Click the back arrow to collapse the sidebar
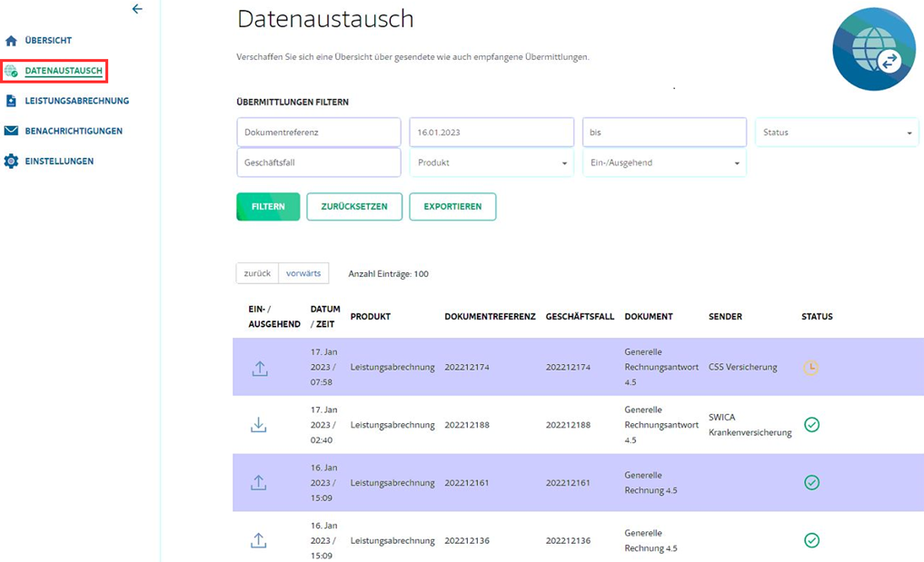924x562 pixels. coord(137,9)
